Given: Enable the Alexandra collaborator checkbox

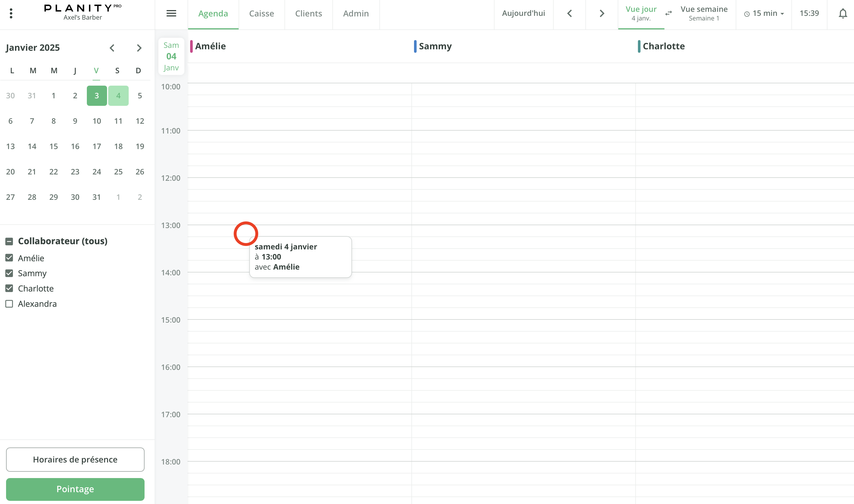Looking at the screenshot, I should click(8, 304).
